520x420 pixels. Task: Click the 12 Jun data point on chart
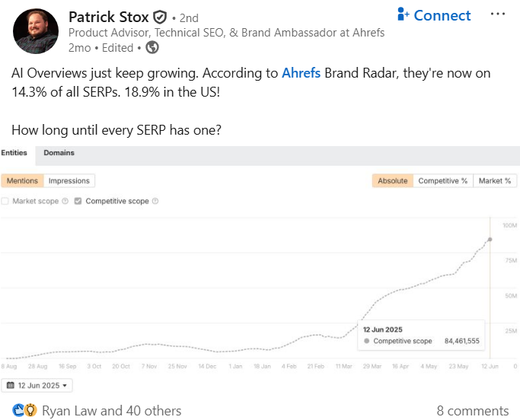[x=490, y=240]
